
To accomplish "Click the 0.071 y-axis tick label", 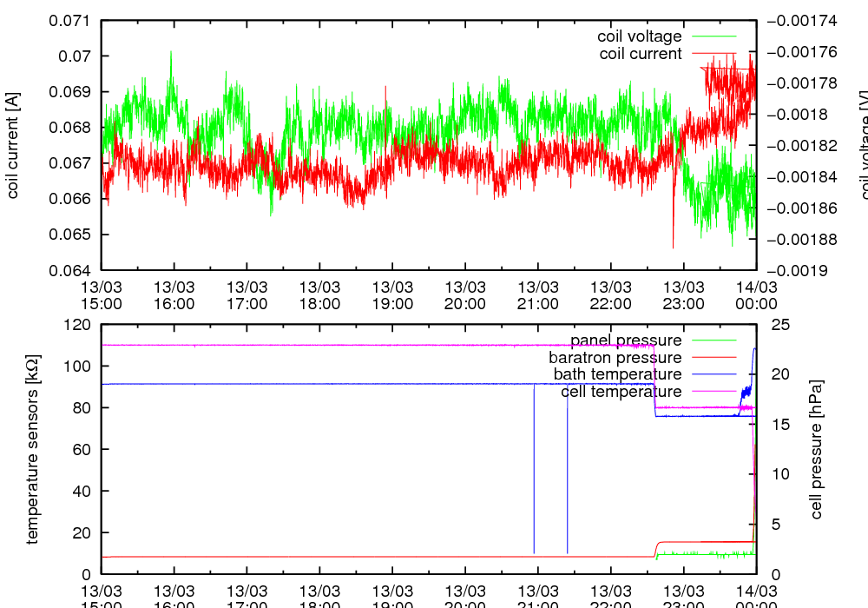I will click(72, 20).
